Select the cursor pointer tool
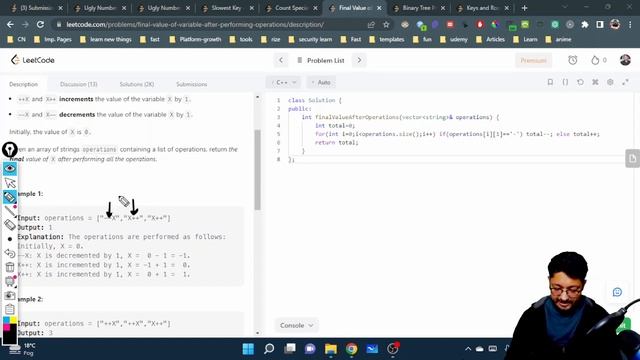640x360 pixels. click(10, 182)
